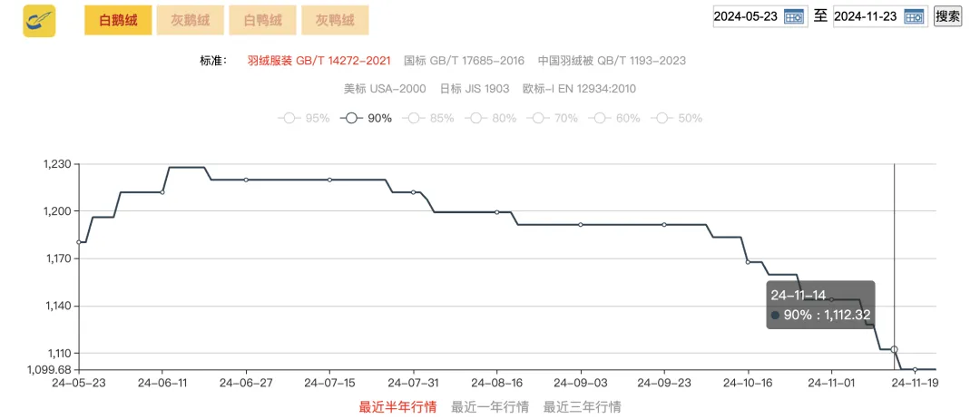This screenshot has width=980, height=419.
Task: Click the 搜索 search button
Action: click(947, 16)
